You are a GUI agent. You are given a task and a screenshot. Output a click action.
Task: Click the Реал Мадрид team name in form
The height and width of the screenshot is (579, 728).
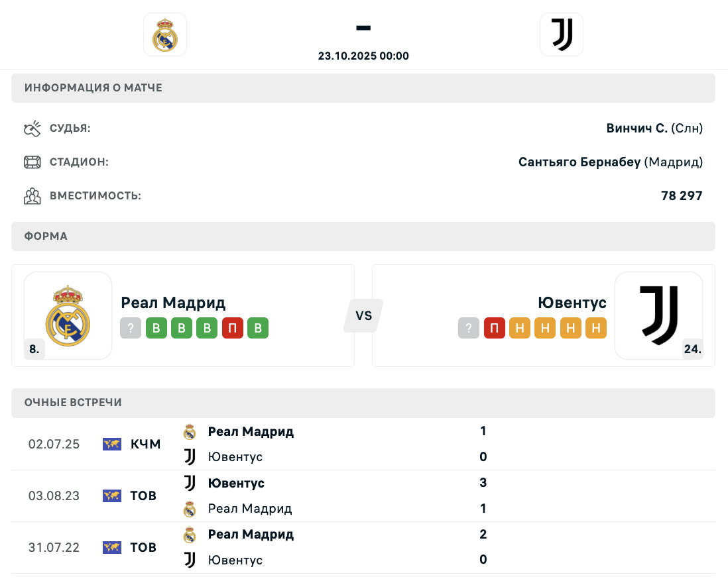173,303
